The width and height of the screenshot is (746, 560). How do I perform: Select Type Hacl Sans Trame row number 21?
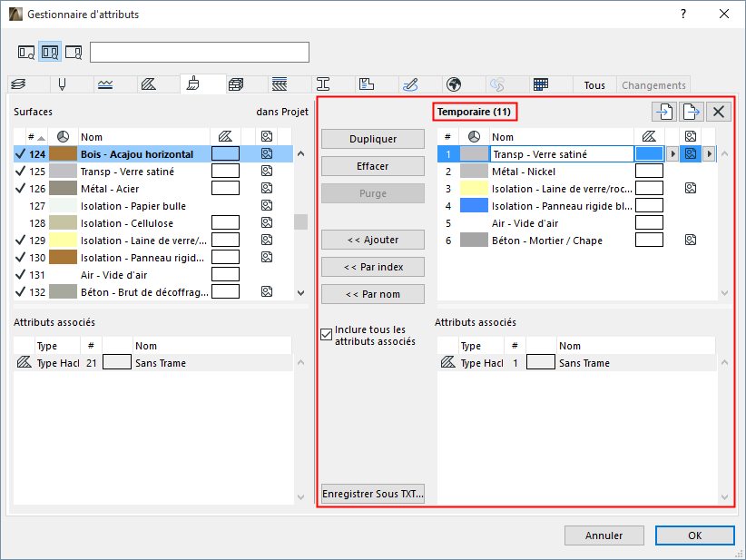[x=153, y=363]
